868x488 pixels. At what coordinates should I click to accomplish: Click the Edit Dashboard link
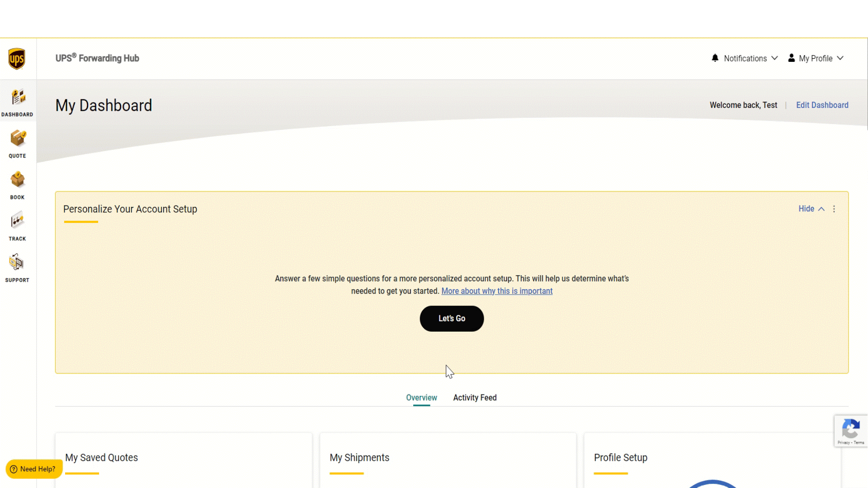point(822,105)
